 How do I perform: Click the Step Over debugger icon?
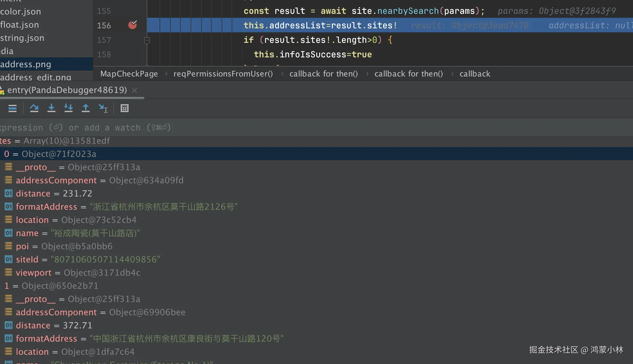point(34,108)
